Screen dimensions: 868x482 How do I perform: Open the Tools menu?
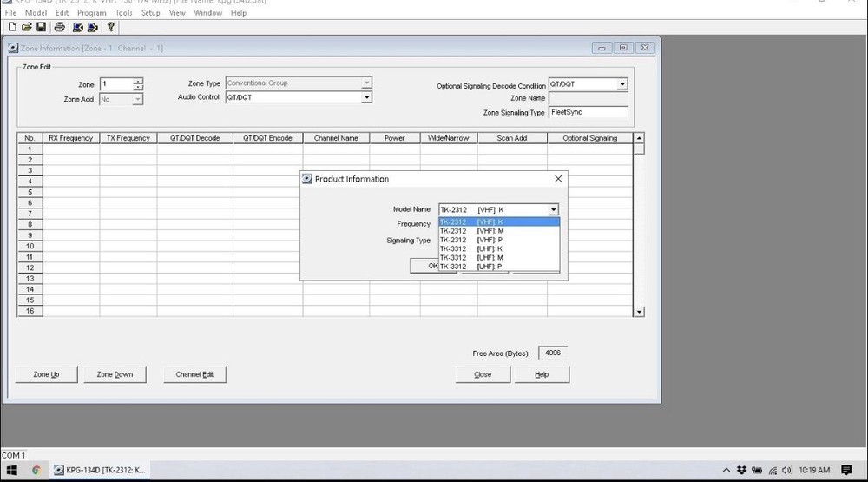123,13
